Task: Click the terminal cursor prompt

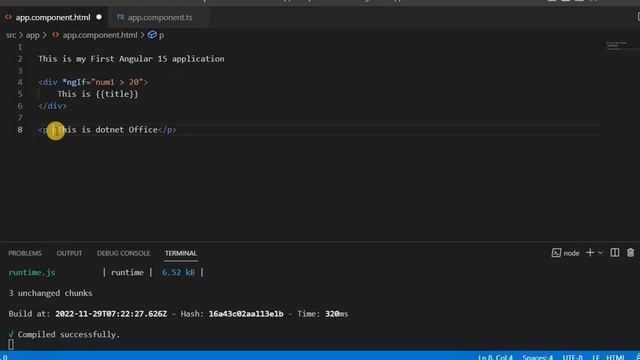Action: pyautogui.click(x=11, y=345)
